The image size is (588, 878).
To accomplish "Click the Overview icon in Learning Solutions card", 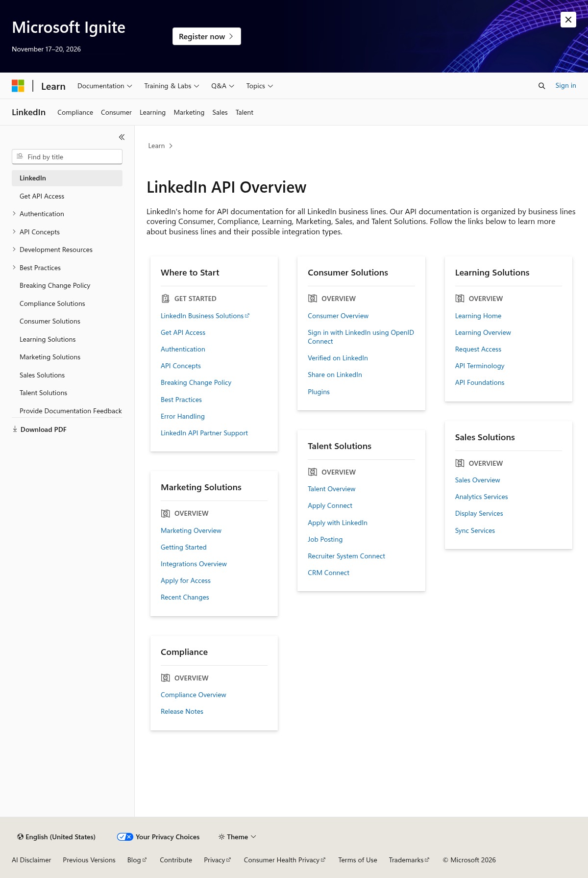I will (x=460, y=299).
